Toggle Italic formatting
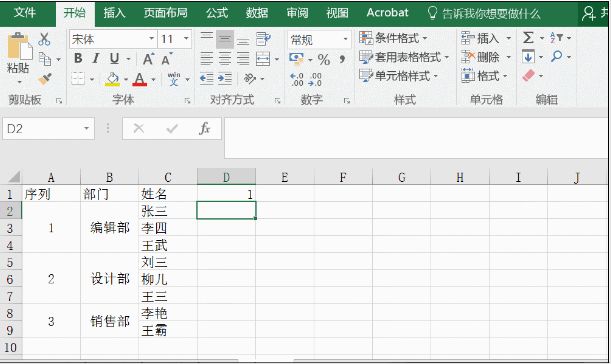This screenshot has height=364, width=611. [x=95, y=58]
